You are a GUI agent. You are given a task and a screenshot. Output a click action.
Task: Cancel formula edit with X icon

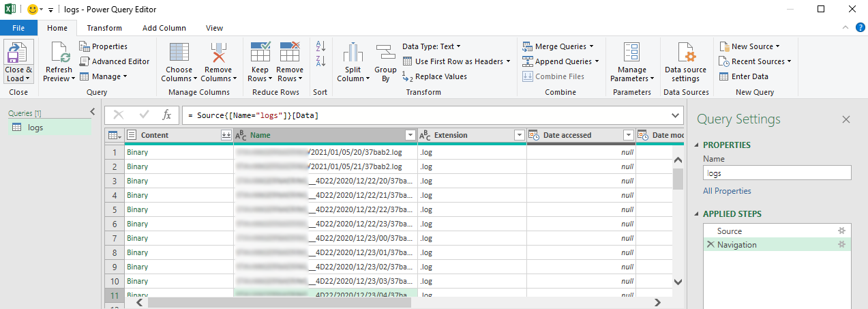119,115
